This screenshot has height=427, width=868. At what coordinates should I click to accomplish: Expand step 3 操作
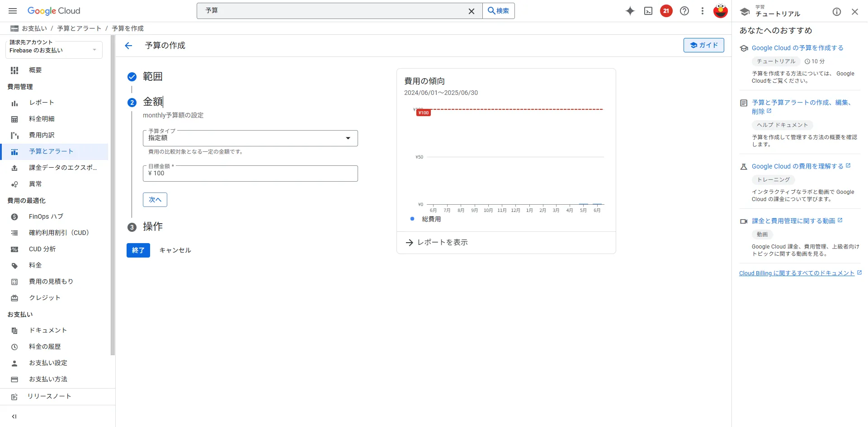point(152,227)
